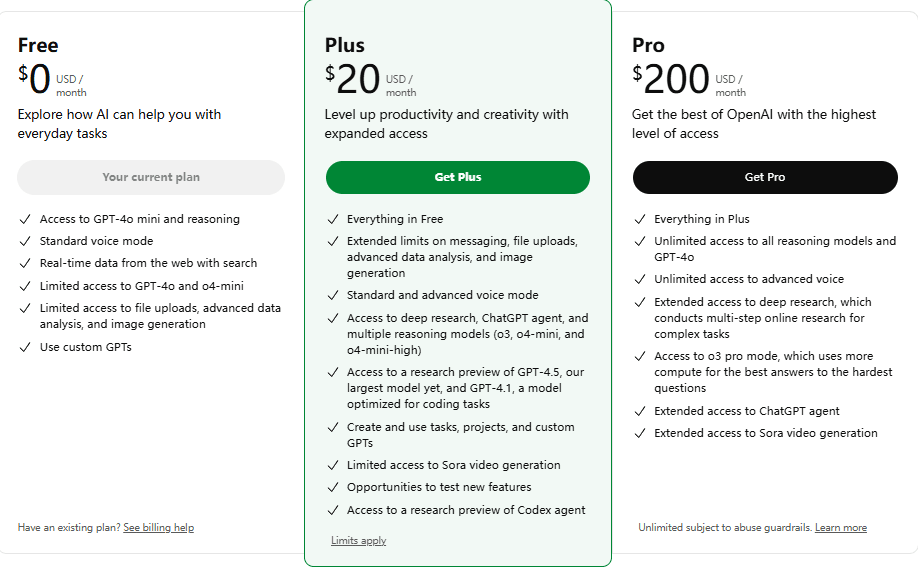Click checkmark beside Extended access to ChatGPT agent
Screen dimensions: 918x568
639,411
